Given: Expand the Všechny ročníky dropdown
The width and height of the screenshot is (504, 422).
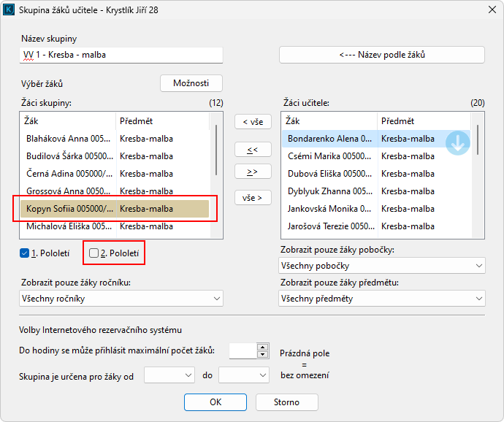Looking at the screenshot, I should 121,298.
